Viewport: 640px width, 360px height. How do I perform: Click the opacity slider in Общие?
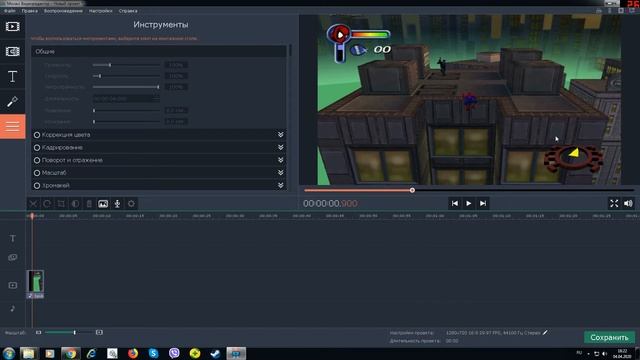tap(126, 87)
